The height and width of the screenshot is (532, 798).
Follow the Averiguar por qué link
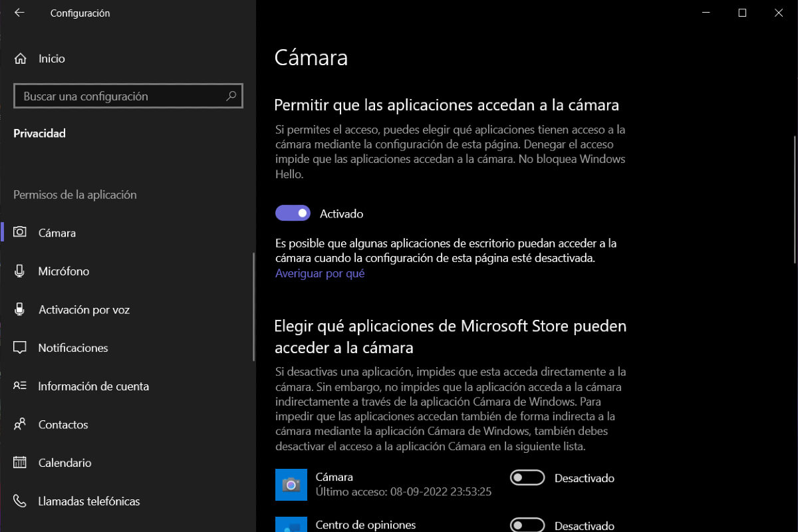point(320,273)
